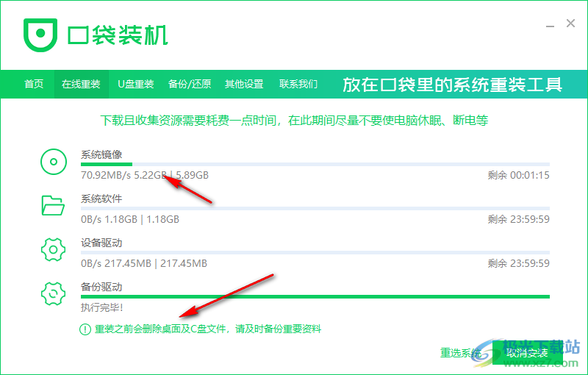Click the system image disc icon
This screenshot has width=588, height=375.
[x=54, y=162]
